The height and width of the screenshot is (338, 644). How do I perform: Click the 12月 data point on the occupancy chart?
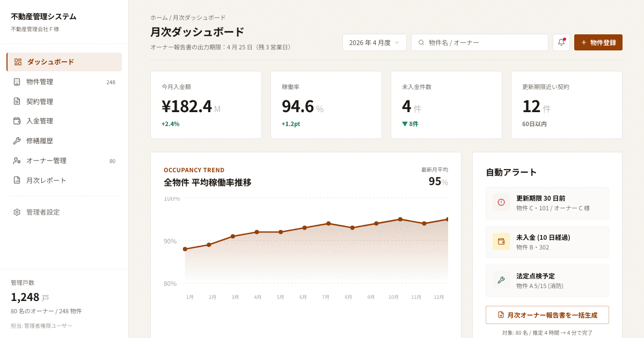[448, 218]
